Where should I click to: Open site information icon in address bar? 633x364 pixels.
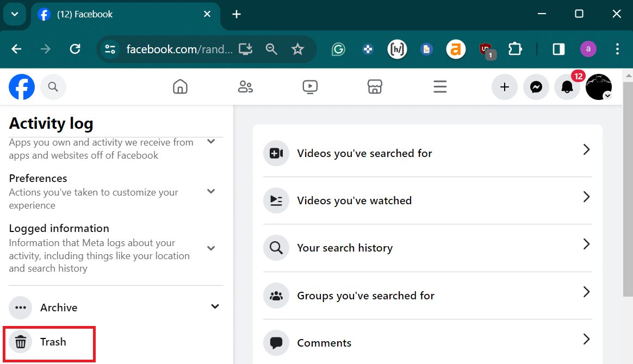pos(110,49)
